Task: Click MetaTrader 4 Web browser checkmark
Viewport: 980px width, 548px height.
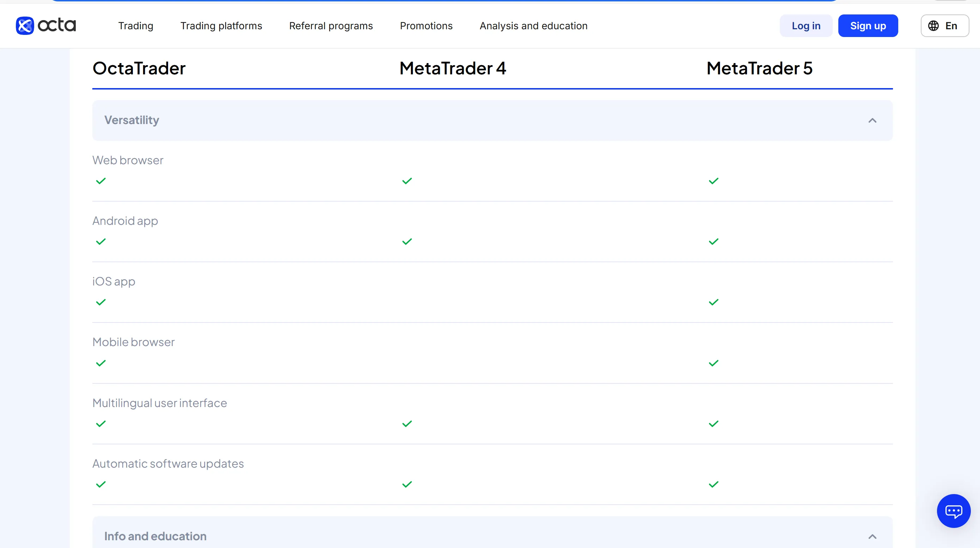Action: click(x=407, y=181)
